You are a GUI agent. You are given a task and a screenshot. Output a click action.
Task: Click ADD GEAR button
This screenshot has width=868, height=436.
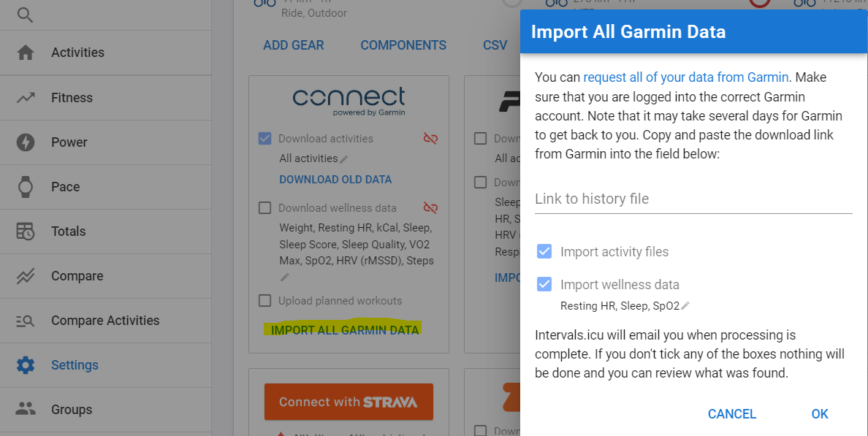coord(294,45)
